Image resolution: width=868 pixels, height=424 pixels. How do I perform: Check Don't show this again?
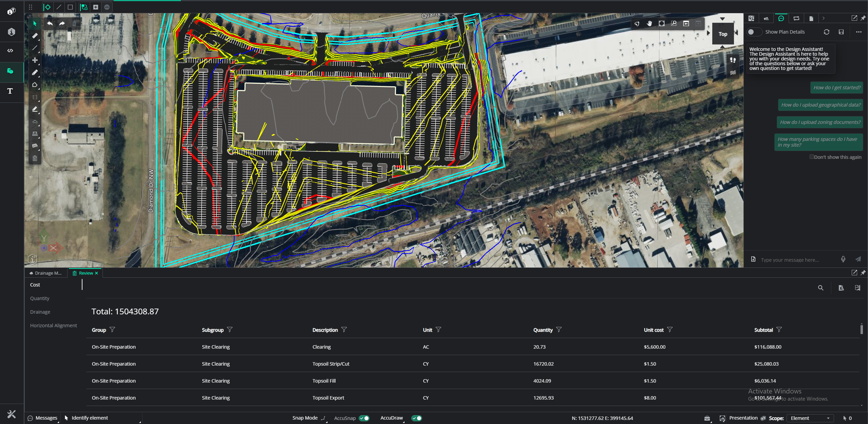coord(811,157)
